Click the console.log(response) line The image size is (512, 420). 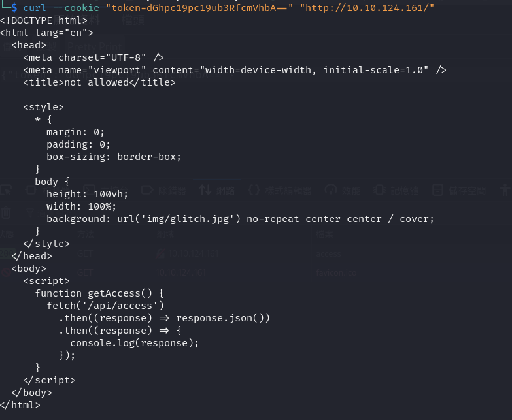click(x=134, y=342)
